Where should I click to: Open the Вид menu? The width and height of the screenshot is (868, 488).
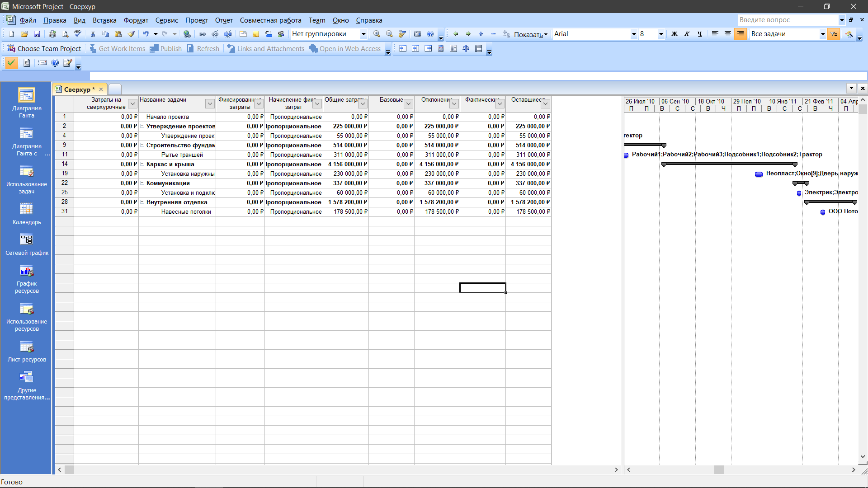79,20
